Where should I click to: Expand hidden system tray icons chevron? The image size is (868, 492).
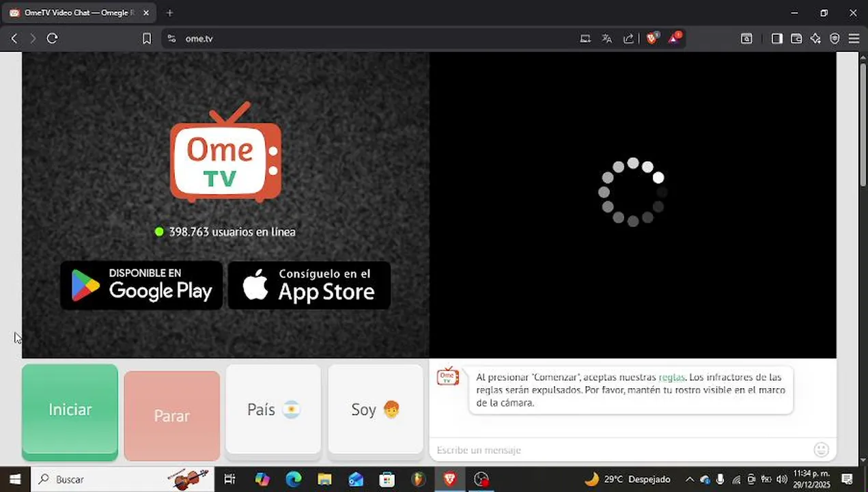(689, 480)
